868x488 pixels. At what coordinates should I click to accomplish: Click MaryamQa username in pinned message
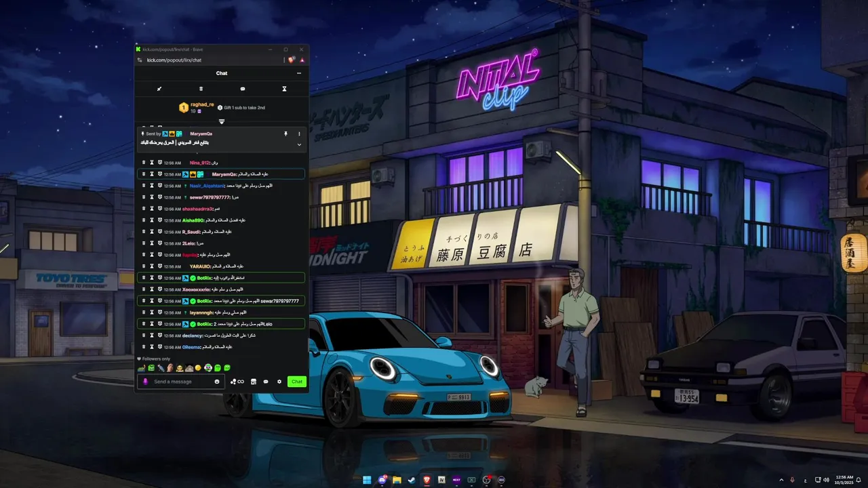pos(201,134)
